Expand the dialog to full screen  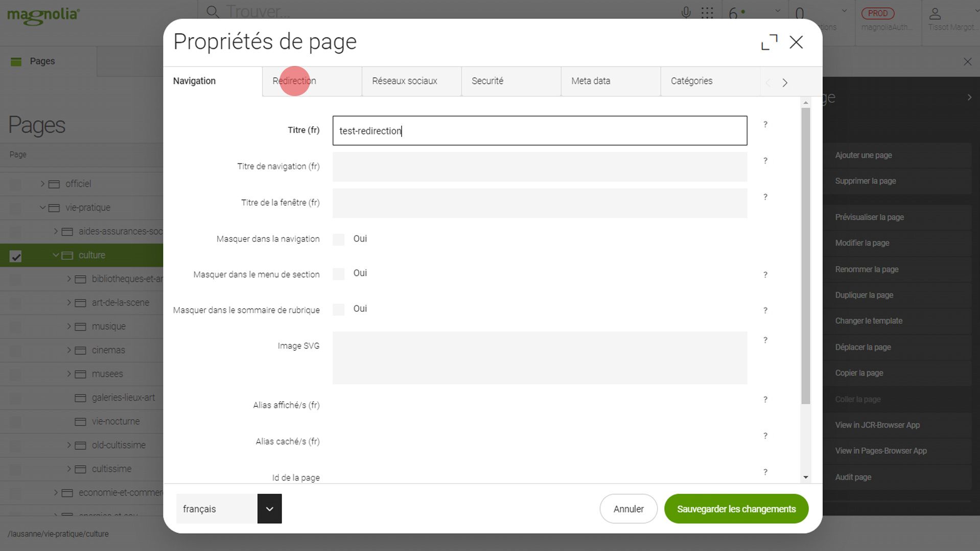(769, 42)
